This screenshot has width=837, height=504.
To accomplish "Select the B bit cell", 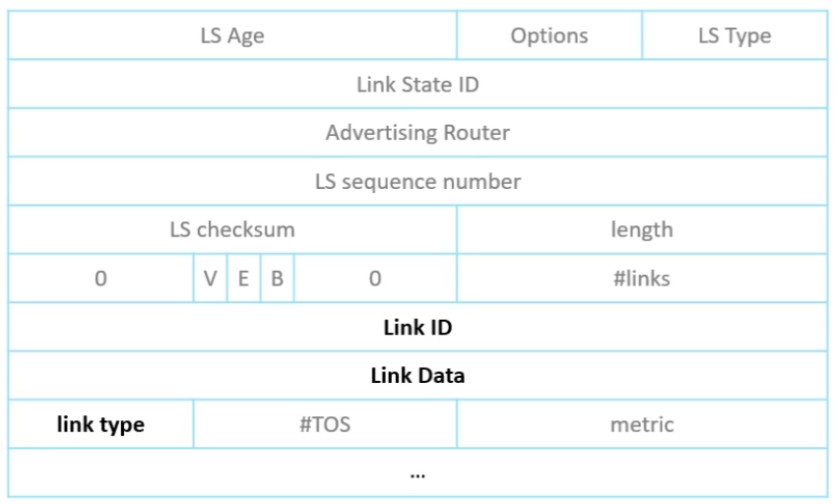I will point(278,279).
